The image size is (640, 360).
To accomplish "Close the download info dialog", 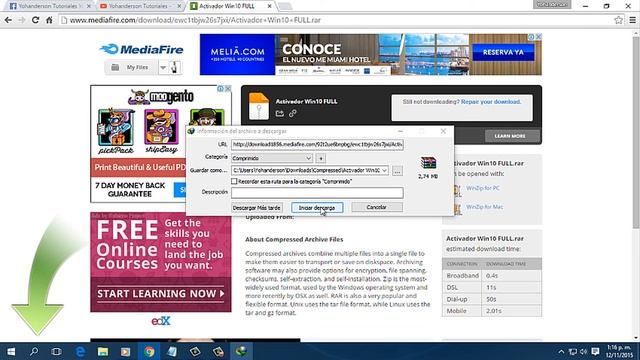I will 443,131.
